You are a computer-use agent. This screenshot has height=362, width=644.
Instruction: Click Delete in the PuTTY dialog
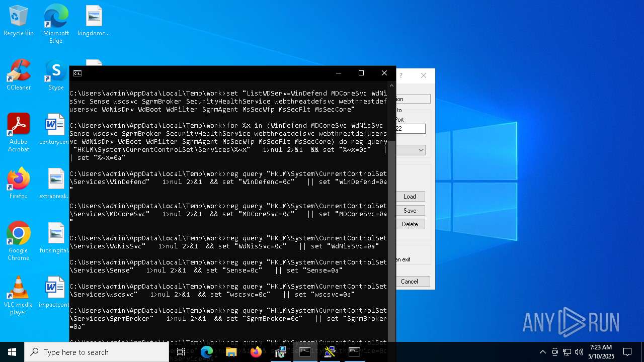410,224
